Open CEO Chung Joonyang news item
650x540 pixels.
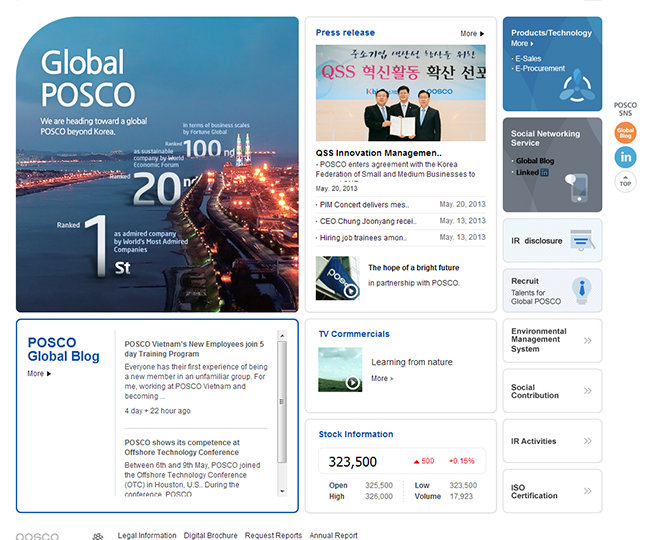[368, 221]
